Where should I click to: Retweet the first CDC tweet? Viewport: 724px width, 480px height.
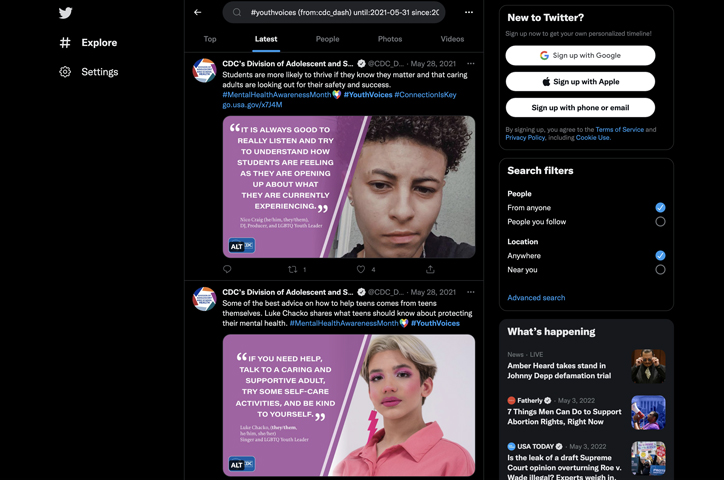tap(293, 269)
